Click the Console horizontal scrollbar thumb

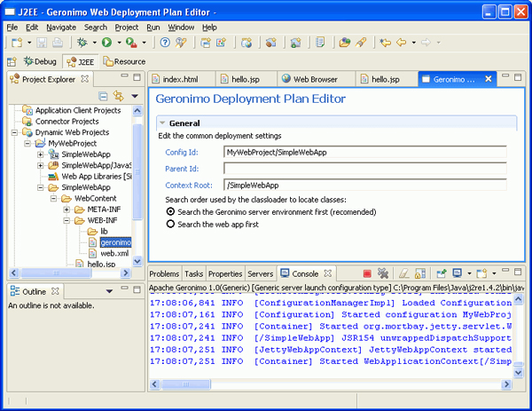pos(186,384)
